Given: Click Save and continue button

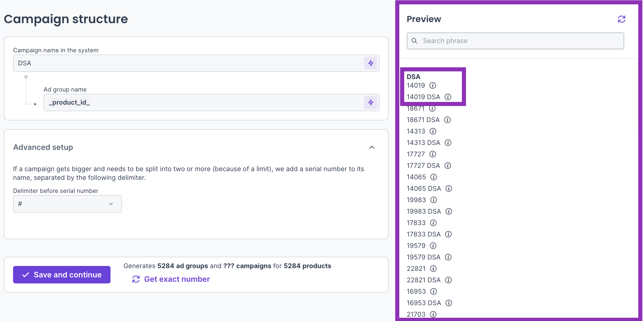Looking at the screenshot, I should point(62,275).
